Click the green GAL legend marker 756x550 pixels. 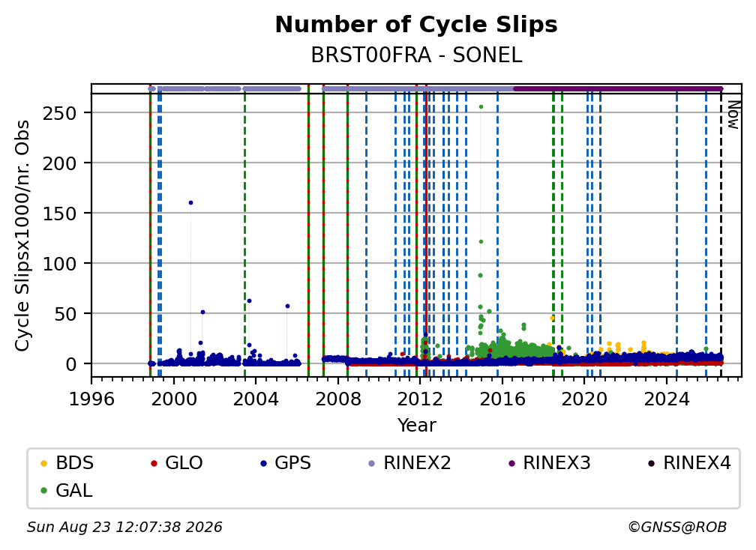43,492
